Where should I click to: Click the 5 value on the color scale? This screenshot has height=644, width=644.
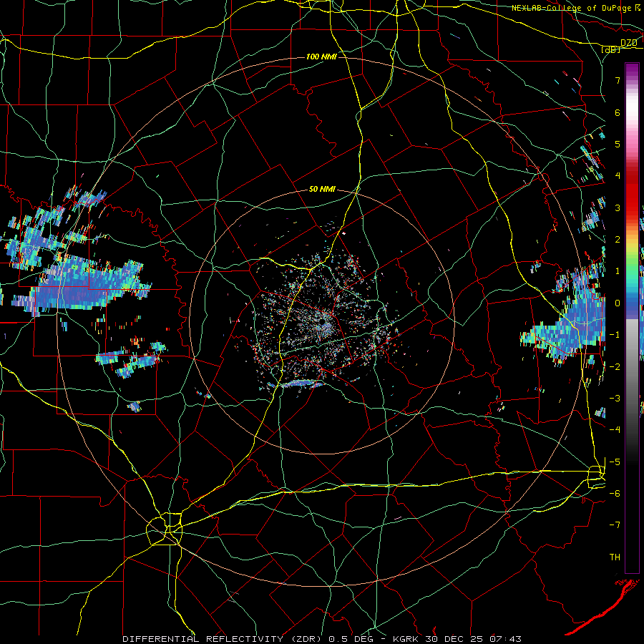(x=618, y=144)
